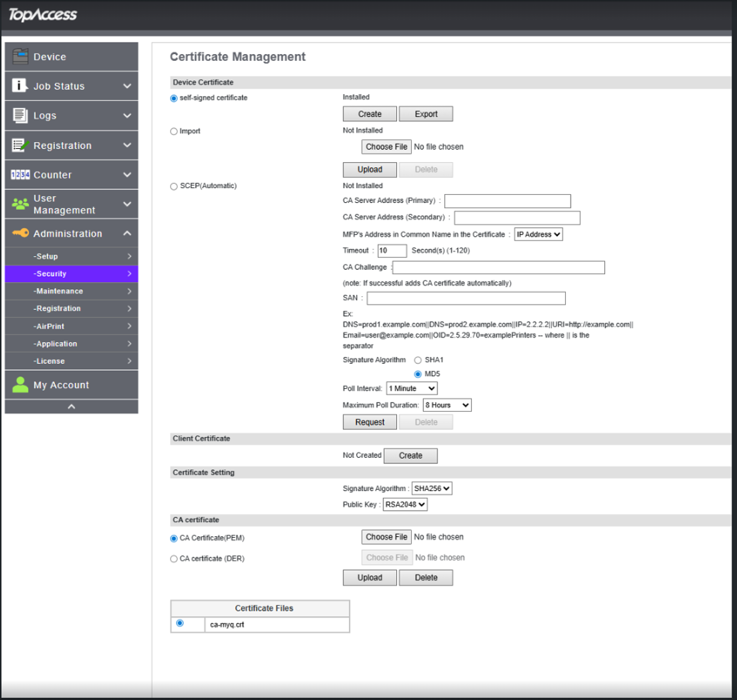The image size is (737, 700).
Task: Click the My Account person icon
Action: [20, 385]
